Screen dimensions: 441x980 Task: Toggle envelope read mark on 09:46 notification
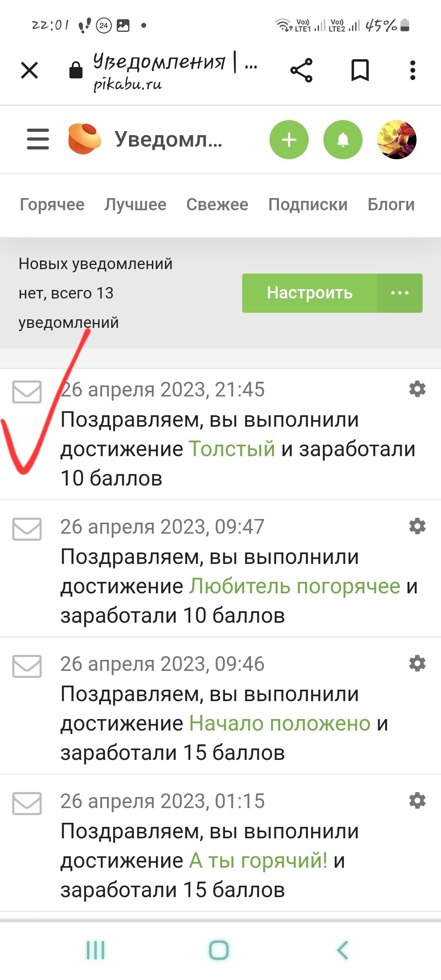27,666
